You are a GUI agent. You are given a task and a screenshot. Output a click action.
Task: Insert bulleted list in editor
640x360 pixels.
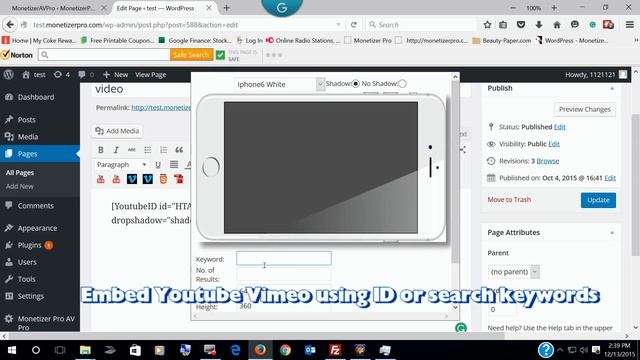[x=148, y=150]
